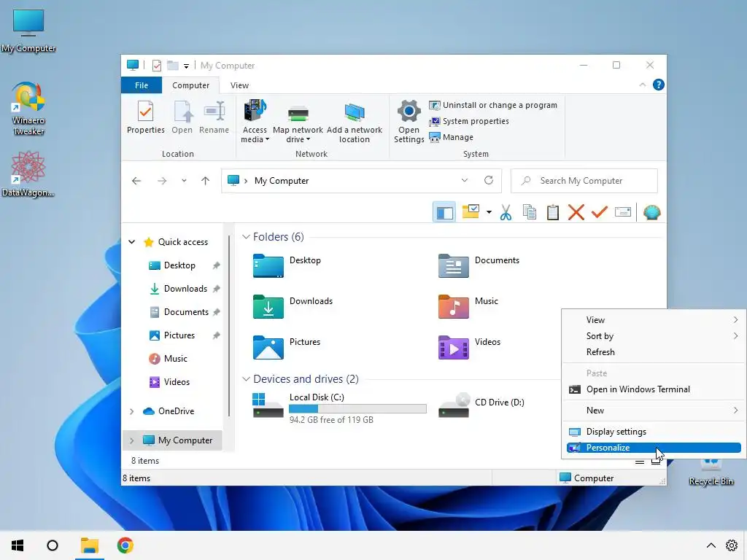Open Winaero Tweaker desktop shortcut

point(28,109)
